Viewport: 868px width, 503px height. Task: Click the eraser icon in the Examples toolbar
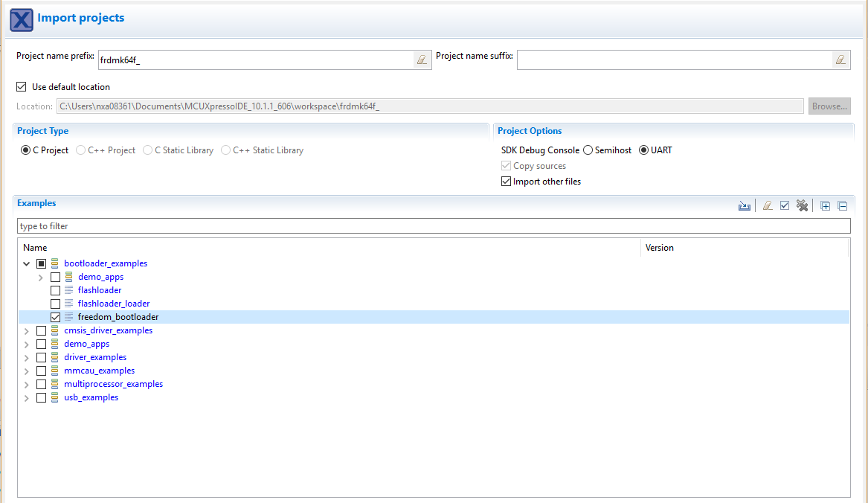coord(768,206)
